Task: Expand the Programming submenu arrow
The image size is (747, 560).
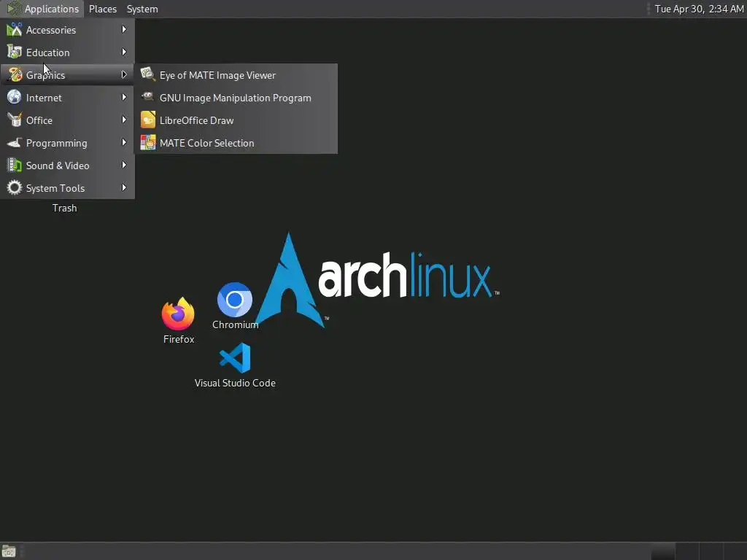Action: 124,142
